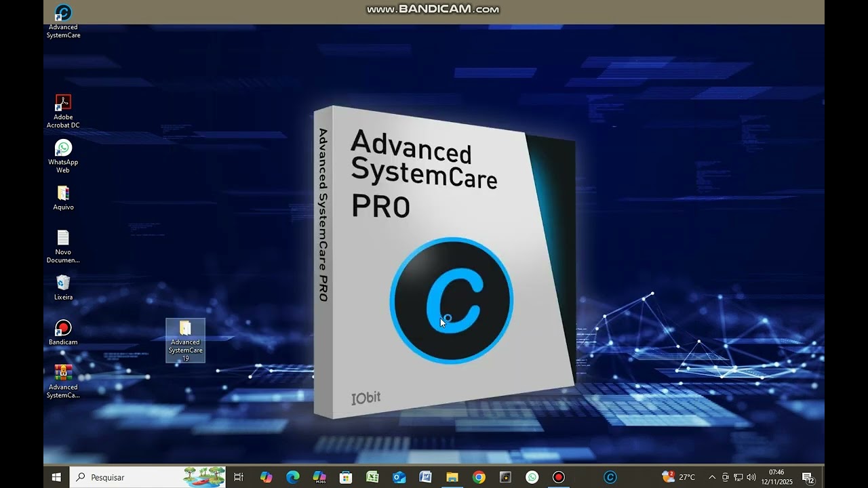Viewport: 868px width, 488px height.
Task: Open Advanced SystemCare desktop shortcut at top
Action: [x=63, y=20]
